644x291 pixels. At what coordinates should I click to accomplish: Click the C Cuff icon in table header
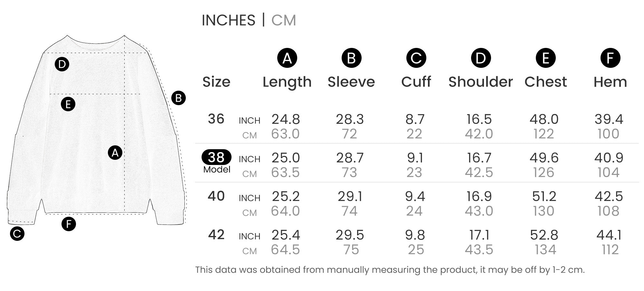coord(416,58)
